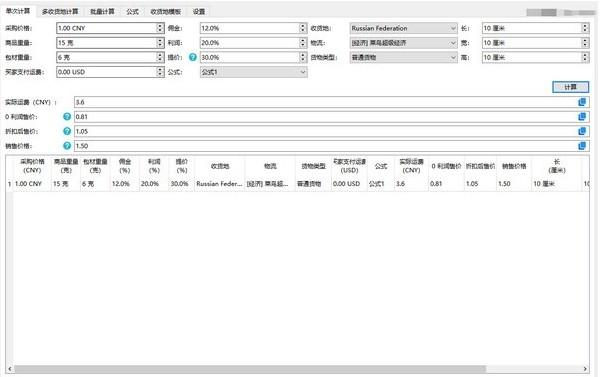This screenshot has width=605, height=377.
Task: Switch to the 批量计算 tab
Action: 102,12
